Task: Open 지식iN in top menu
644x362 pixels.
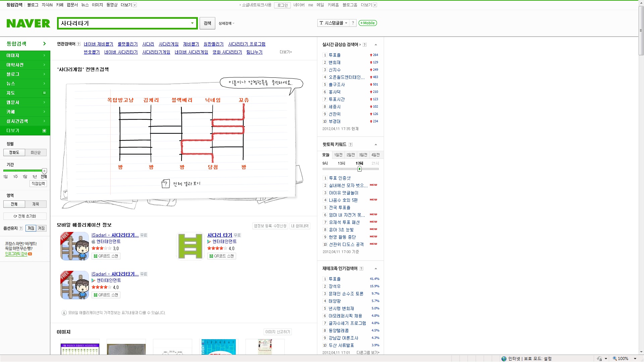Action: click(x=47, y=5)
